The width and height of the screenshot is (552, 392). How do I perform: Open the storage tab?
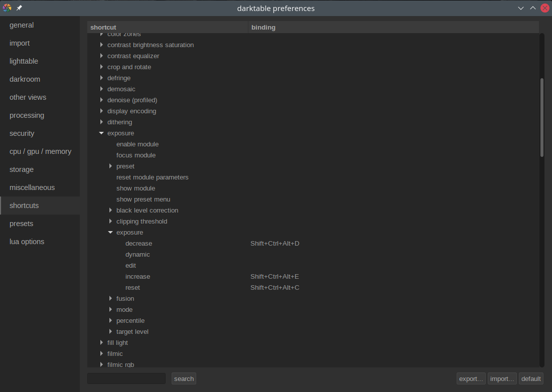40,169
